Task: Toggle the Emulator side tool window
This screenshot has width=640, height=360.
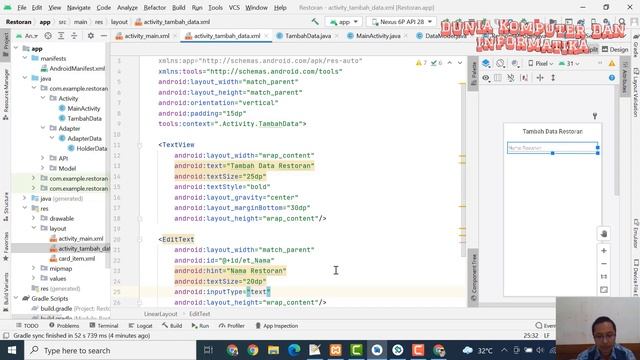Action: click(636, 233)
